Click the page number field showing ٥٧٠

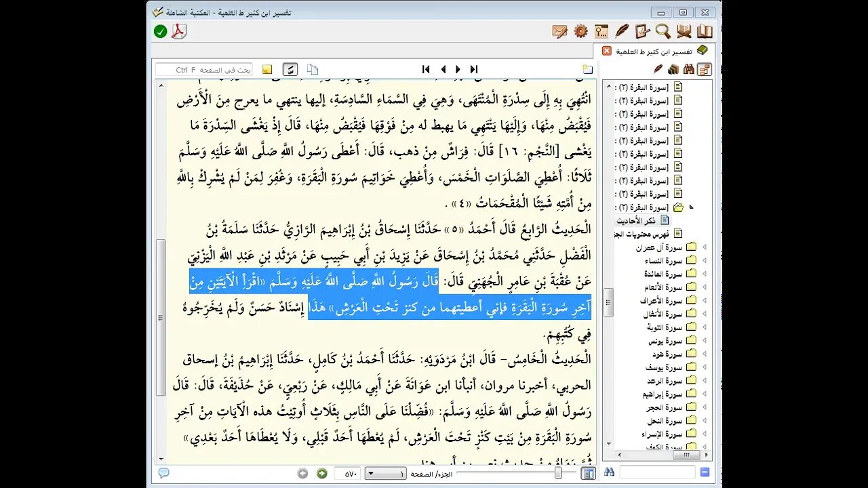click(x=347, y=474)
